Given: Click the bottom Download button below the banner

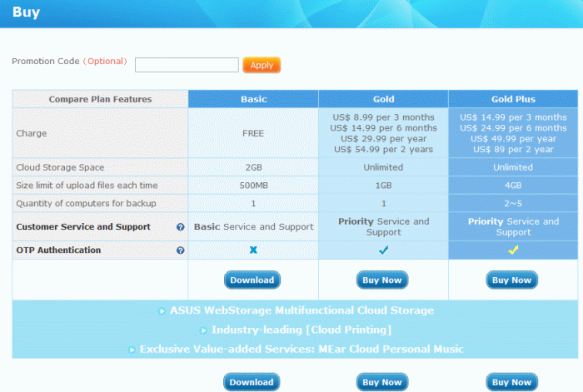Looking at the screenshot, I should [252, 382].
